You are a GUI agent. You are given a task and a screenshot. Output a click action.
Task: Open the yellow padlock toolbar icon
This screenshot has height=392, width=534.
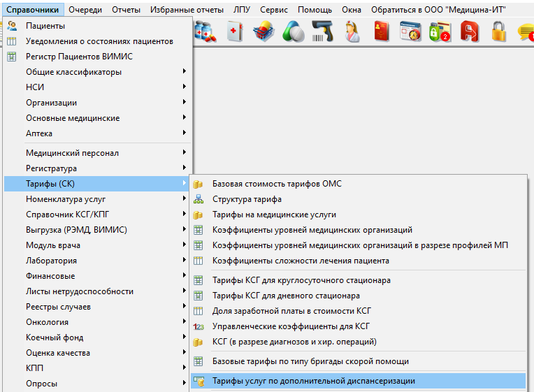point(498,31)
